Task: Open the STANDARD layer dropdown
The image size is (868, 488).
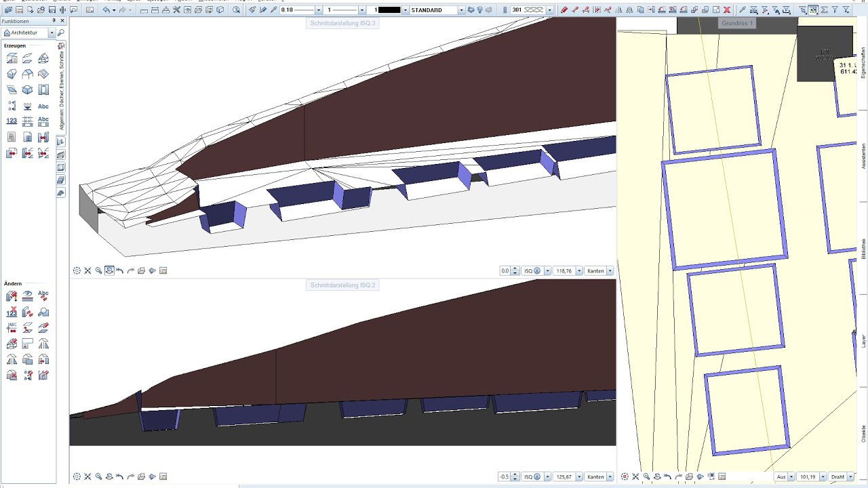Action: (x=461, y=10)
